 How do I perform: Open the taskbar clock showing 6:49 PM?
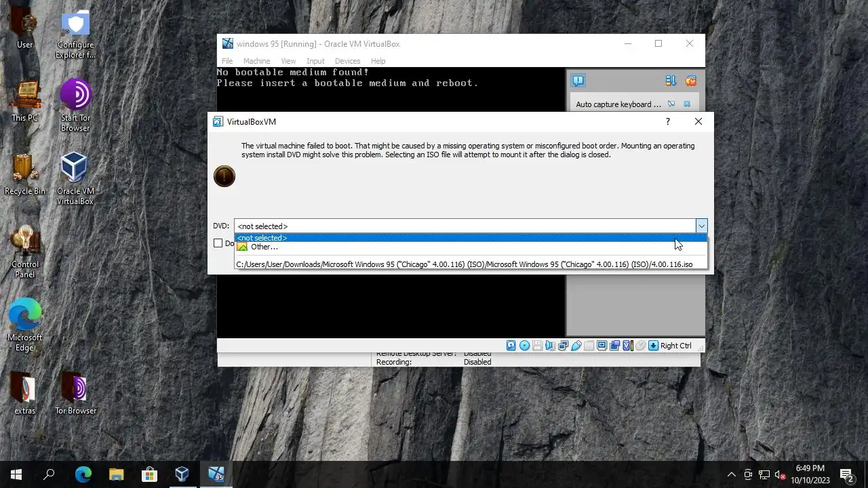[810, 474]
